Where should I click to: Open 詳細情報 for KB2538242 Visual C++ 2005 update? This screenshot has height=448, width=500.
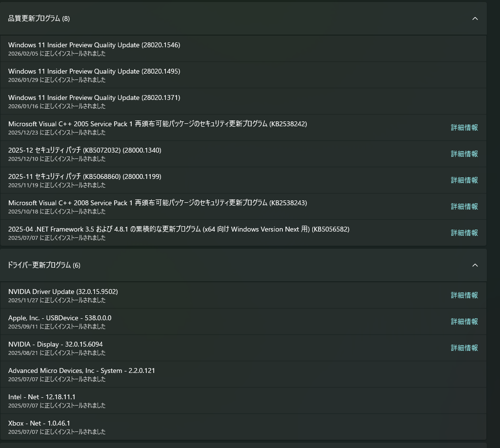(x=464, y=127)
